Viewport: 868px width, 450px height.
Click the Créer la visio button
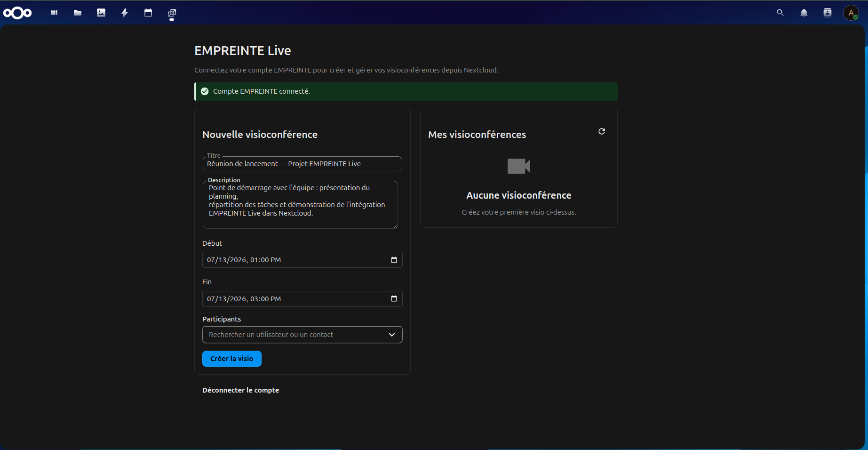pos(232,359)
